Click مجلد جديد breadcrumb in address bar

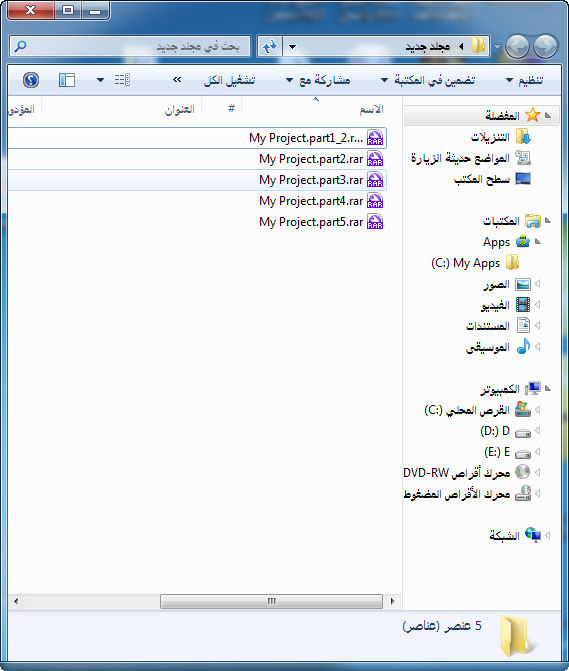428,46
